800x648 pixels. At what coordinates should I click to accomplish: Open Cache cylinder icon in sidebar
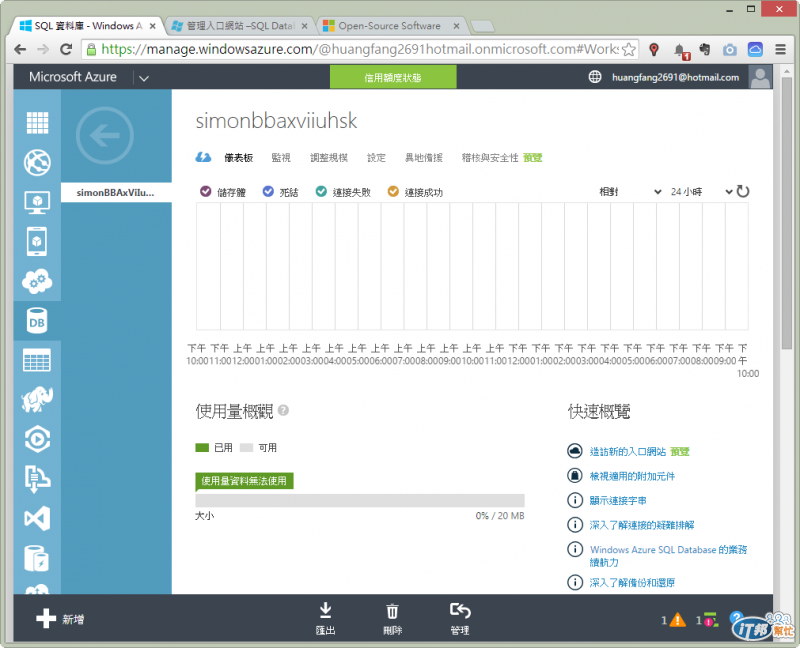(x=37, y=558)
